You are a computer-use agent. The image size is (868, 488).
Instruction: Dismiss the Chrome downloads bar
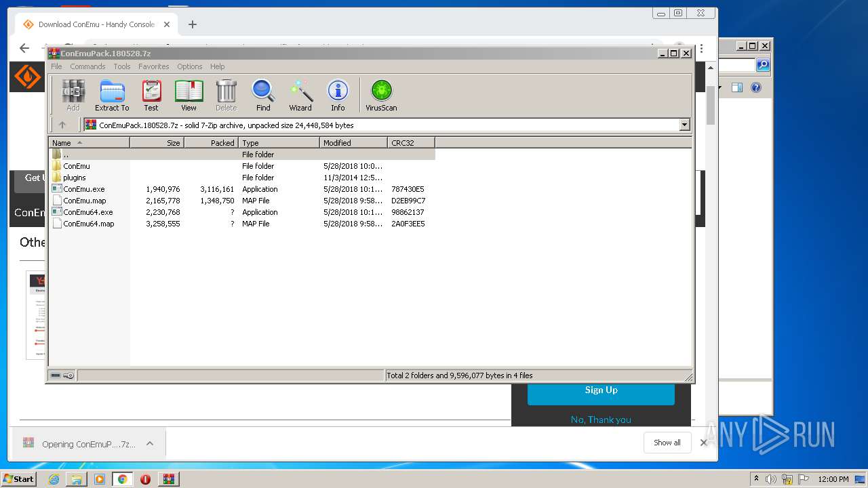(x=704, y=443)
